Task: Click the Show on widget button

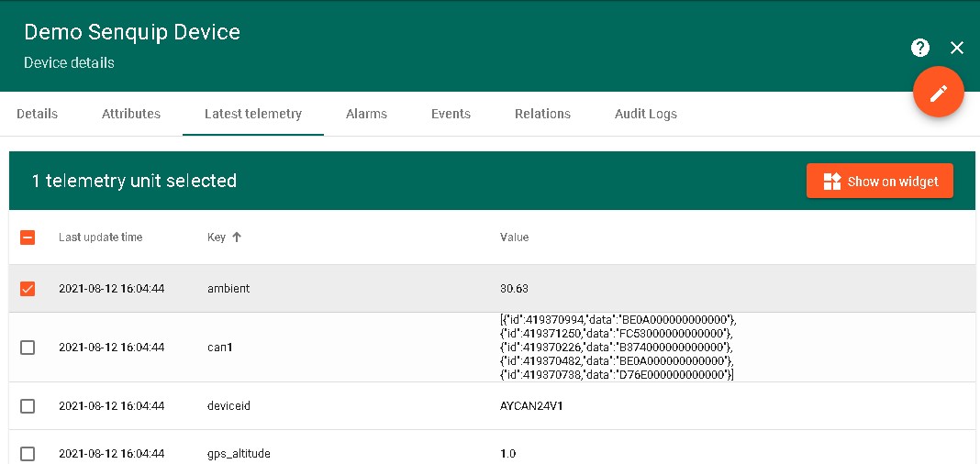Action: 879,181
